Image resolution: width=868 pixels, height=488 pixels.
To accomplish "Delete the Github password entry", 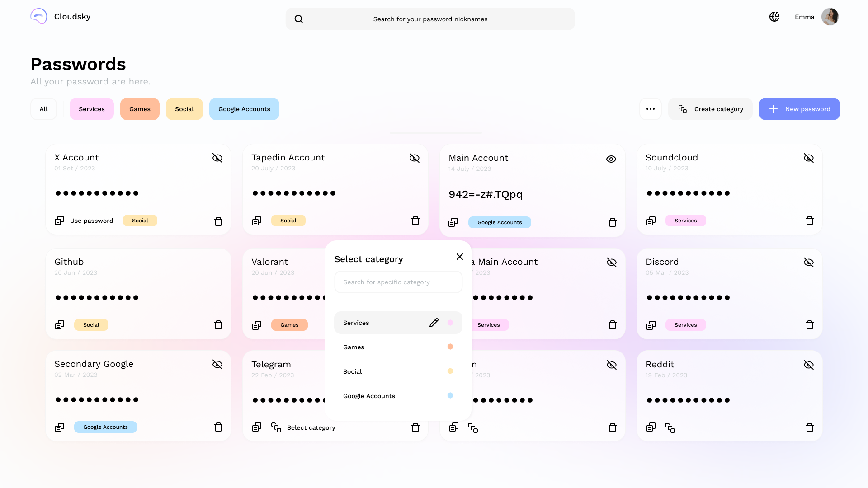I will point(218,325).
